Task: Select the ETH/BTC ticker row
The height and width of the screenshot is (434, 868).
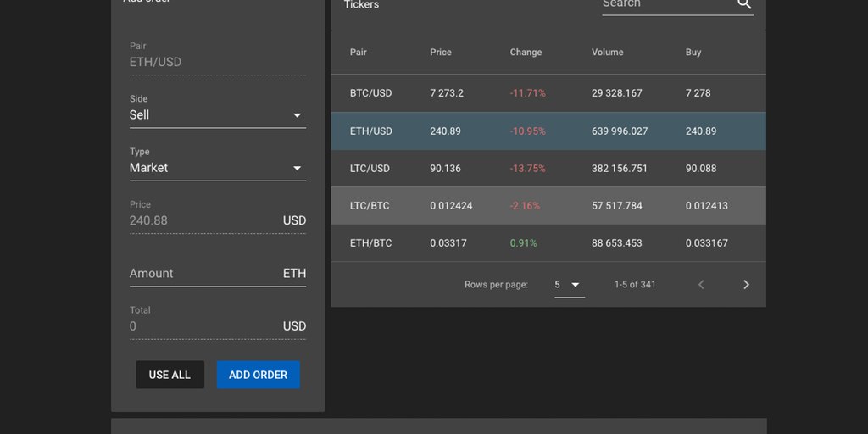Action: pos(548,243)
